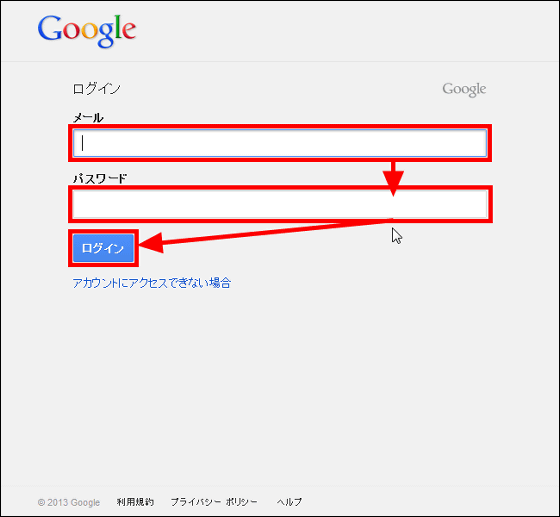This screenshot has height=517, width=560.
Task: Focus the メール email input field
Action: tap(280, 143)
